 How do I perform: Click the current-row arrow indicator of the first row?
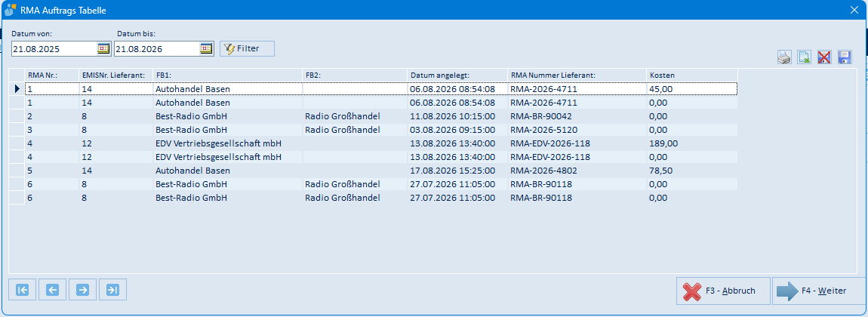tap(17, 88)
